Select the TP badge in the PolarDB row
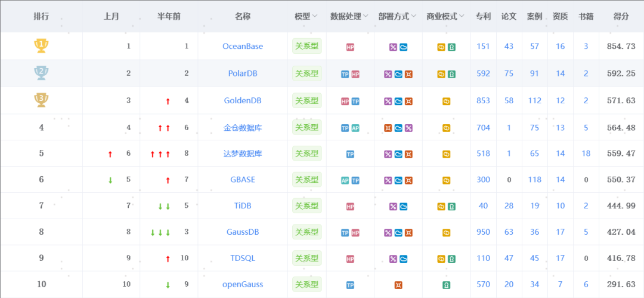The height and width of the screenshot is (298, 644). coord(345,74)
